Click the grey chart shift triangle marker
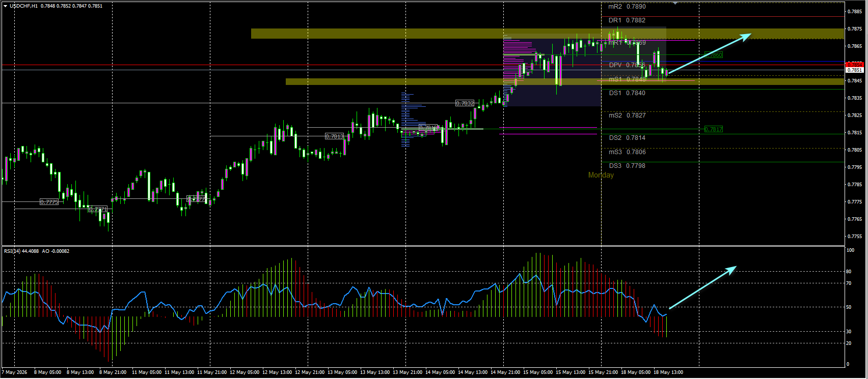Screen dimensions: 868x379 pos(675,3)
